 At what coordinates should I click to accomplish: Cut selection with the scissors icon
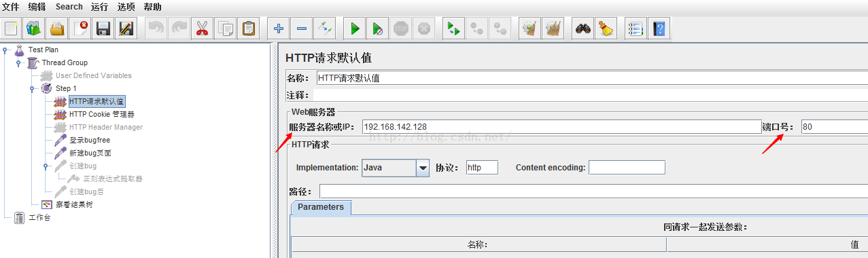tap(202, 29)
